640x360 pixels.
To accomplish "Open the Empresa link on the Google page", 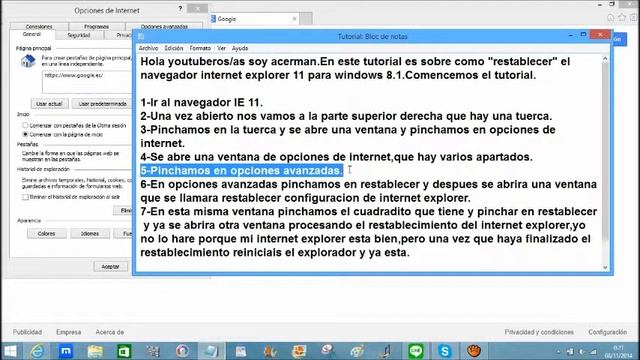I will 69,332.
